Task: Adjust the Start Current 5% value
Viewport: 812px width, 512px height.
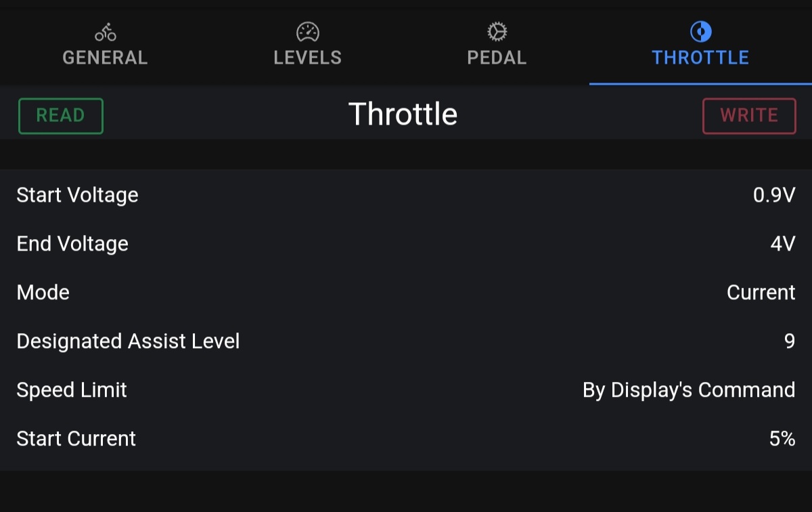Action: tap(782, 439)
